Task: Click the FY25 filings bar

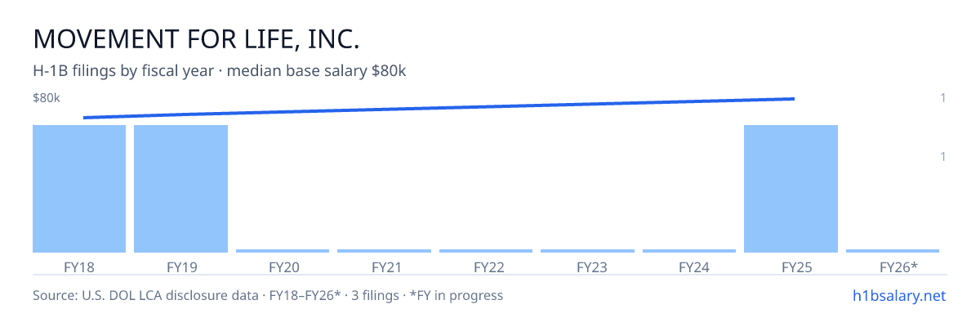Action: (x=791, y=189)
